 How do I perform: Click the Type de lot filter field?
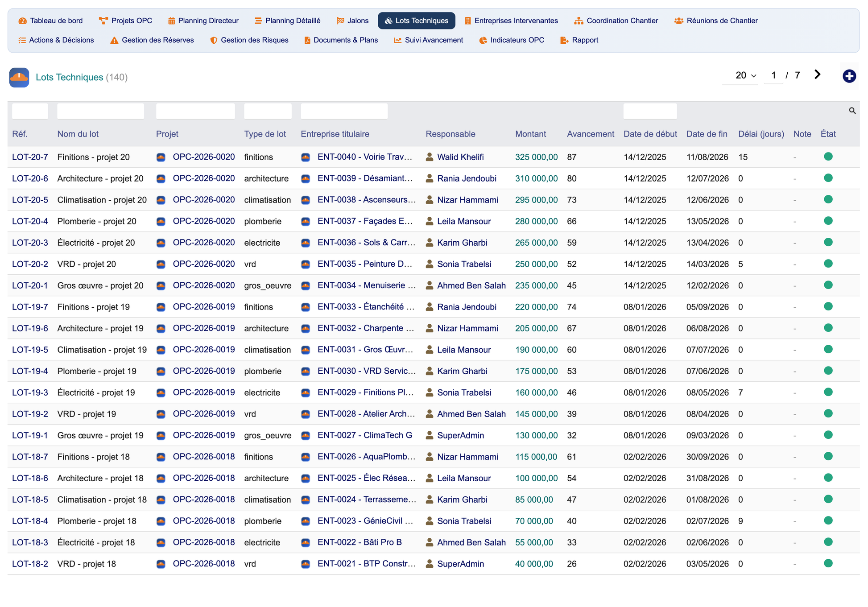[268, 111]
